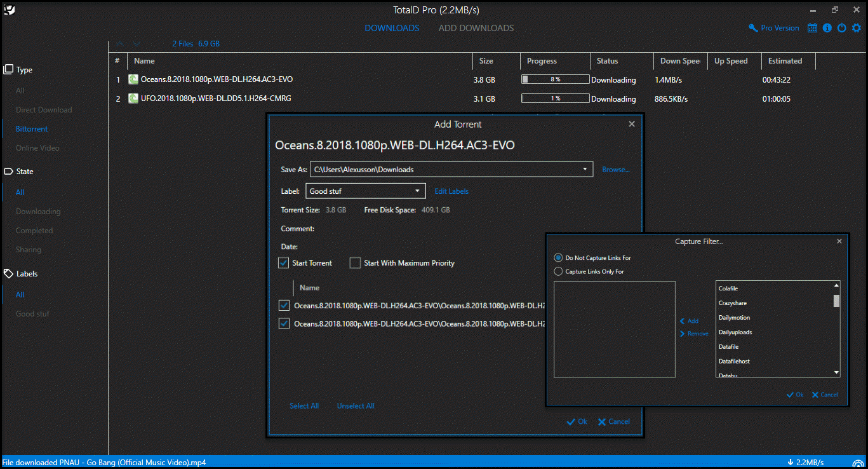Select the Good stuf label filter
868x469 pixels.
click(32, 314)
